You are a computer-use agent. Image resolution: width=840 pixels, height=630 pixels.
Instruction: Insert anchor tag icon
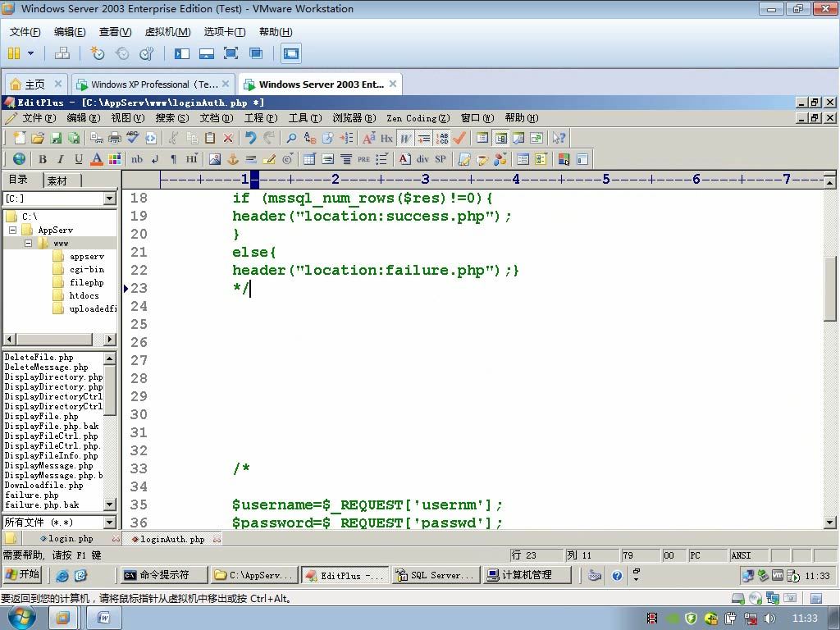(x=233, y=159)
